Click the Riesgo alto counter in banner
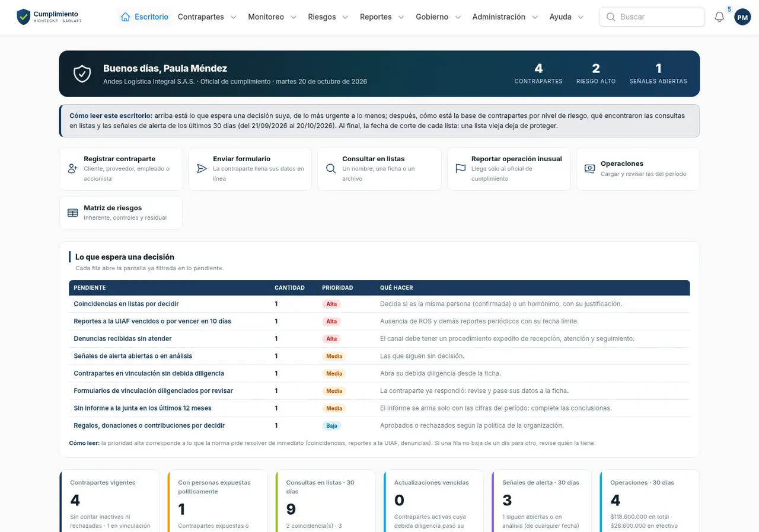Image resolution: width=759 pixels, height=532 pixels. click(596, 73)
